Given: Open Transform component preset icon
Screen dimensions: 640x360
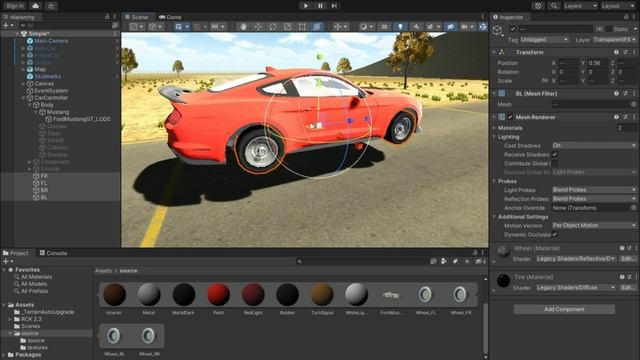Looking at the screenshot, I should [625, 52].
